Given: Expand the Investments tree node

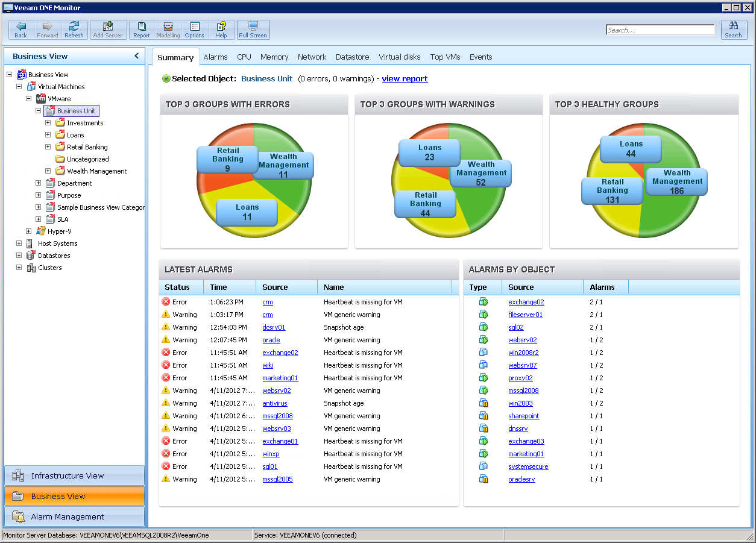Looking at the screenshot, I should (x=48, y=123).
